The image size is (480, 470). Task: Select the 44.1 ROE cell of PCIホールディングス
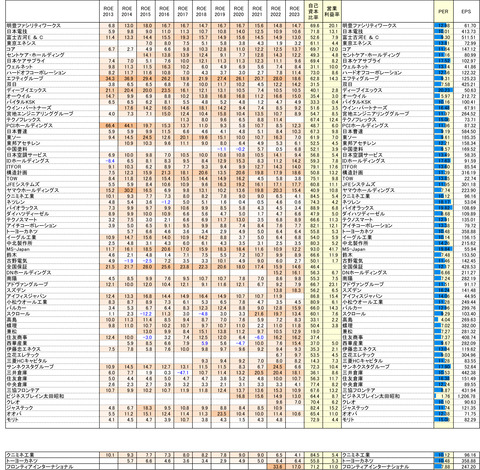coord(127,126)
